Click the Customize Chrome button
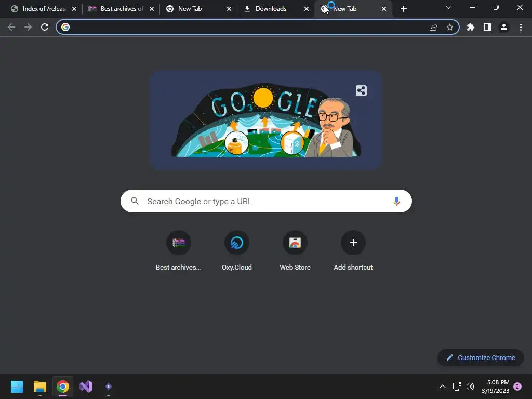The image size is (532, 399). [481, 357]
